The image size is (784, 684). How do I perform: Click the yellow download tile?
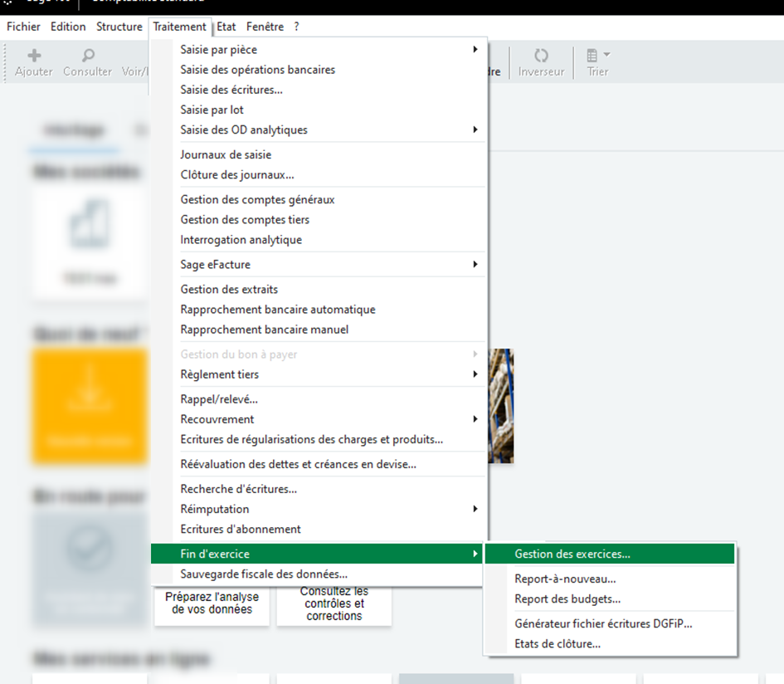[90, 406]
